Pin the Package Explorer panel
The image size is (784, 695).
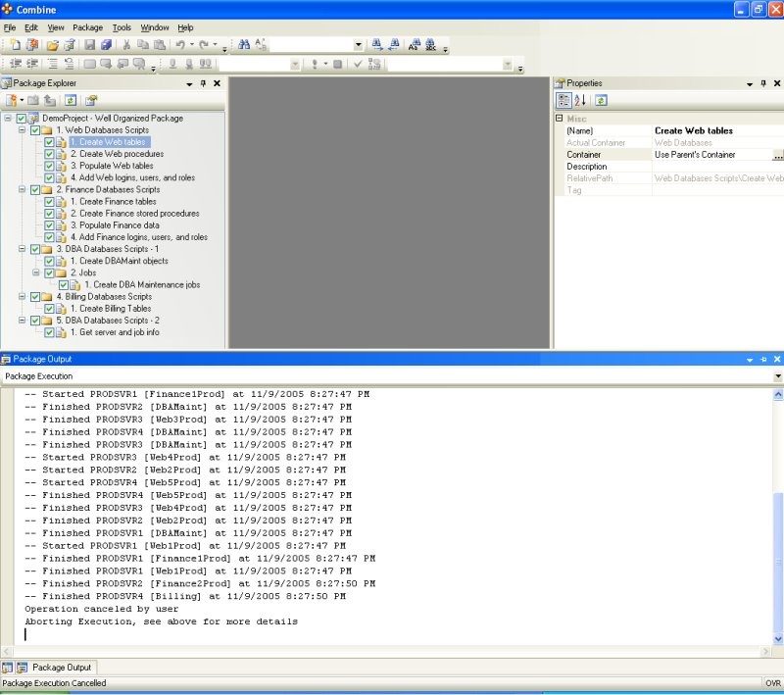(203, 83)
